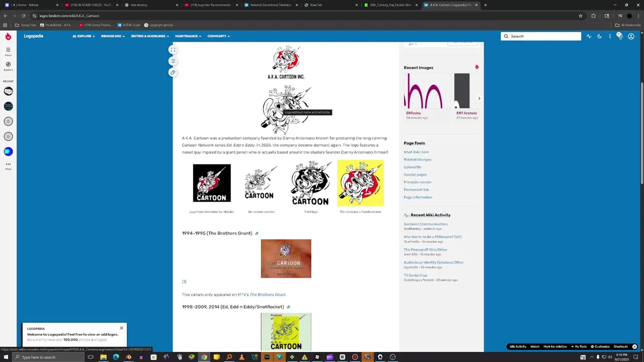
Task: Close the Logopedia welcome popup
Action: click(x=121, y=328)
